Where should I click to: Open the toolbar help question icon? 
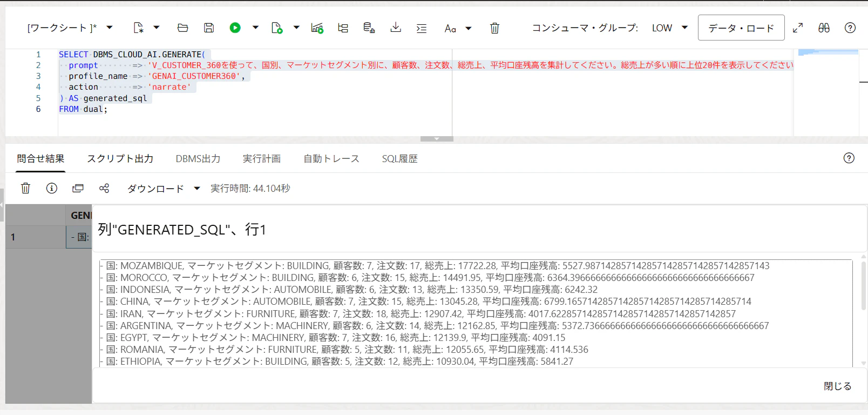[850, 28]
